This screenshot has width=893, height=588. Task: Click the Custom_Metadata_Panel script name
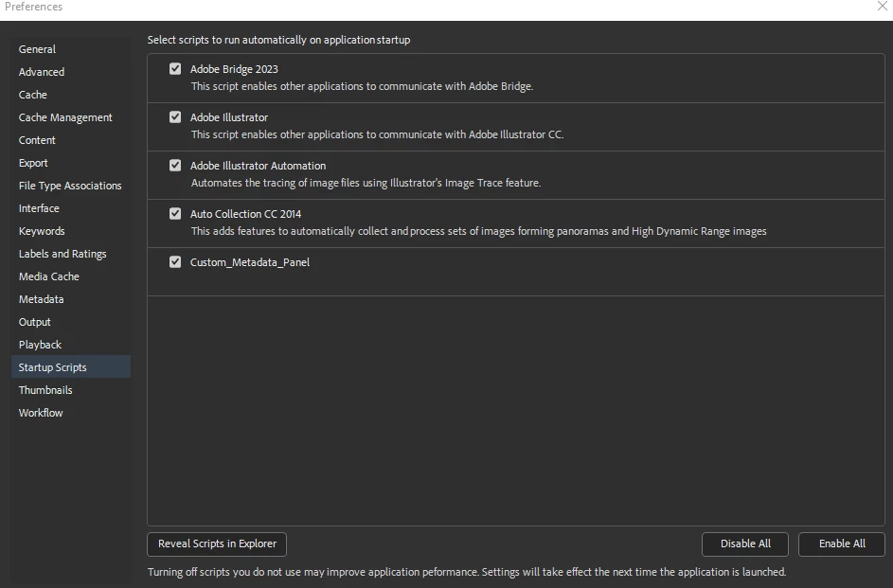pyautogui.click(x=250, y=262)
